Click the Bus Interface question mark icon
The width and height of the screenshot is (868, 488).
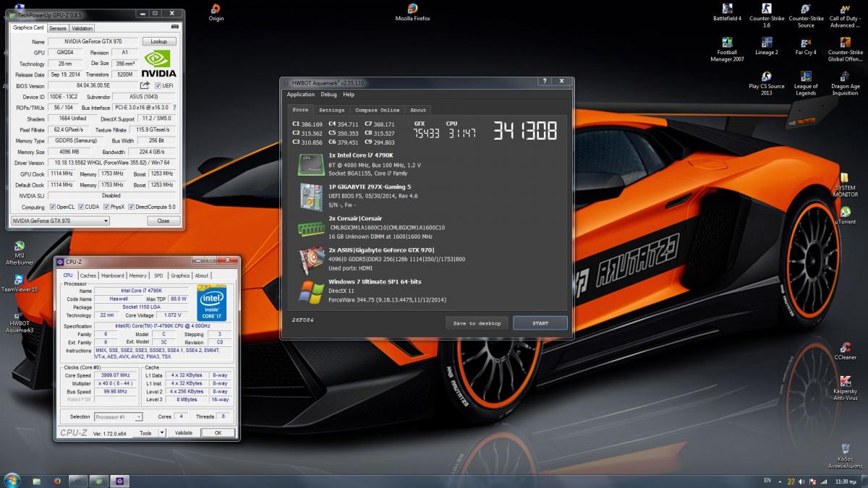(174, 107)
